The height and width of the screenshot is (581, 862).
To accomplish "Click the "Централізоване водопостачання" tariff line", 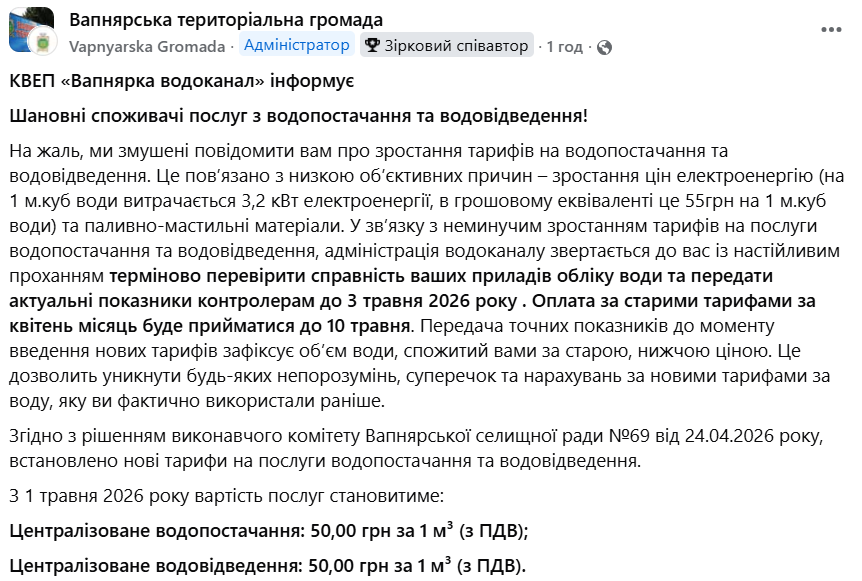I will click(269, 530).
